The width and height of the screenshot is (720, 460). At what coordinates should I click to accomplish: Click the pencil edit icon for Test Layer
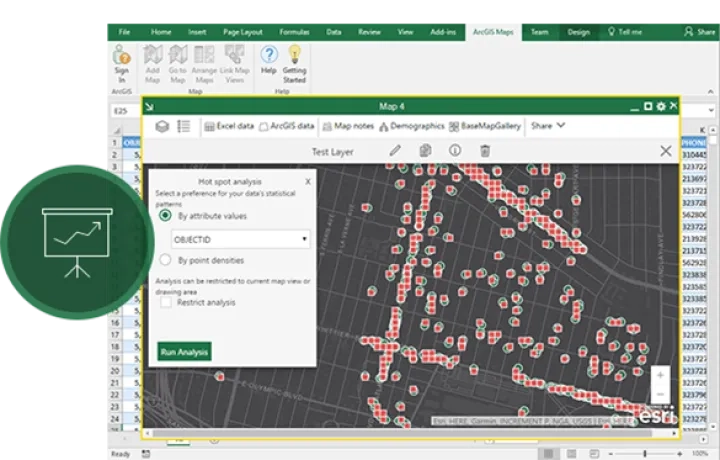pos(395,151)
